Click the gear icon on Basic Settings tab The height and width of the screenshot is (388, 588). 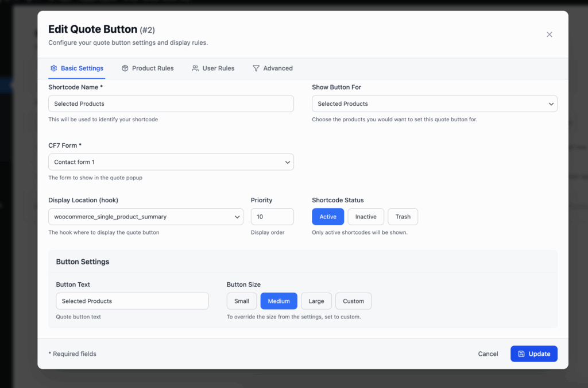click(x=54, y=68)
